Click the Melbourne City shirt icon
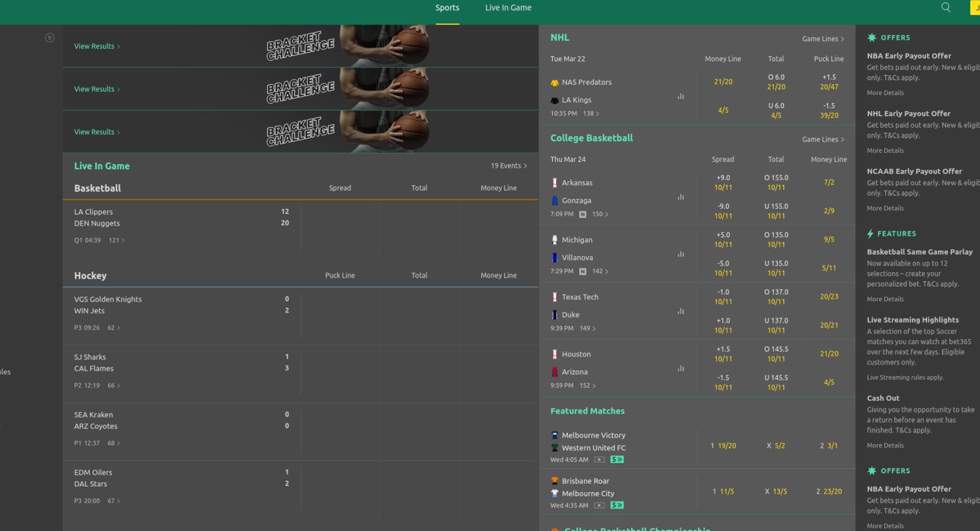The width and height of the screenshot is (980, 531). pyautogui.click(x=555, y=494)
